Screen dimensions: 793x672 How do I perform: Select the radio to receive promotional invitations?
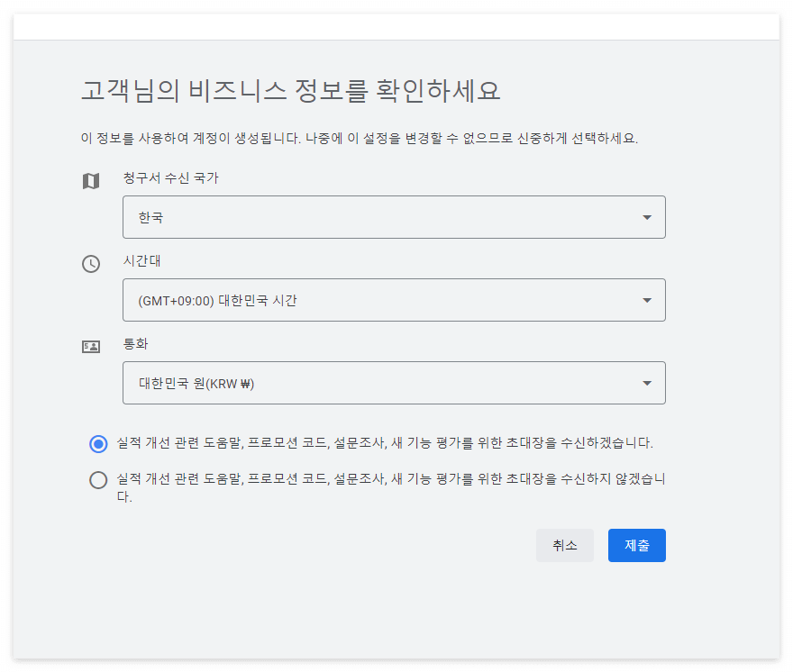tap(98, 443)
